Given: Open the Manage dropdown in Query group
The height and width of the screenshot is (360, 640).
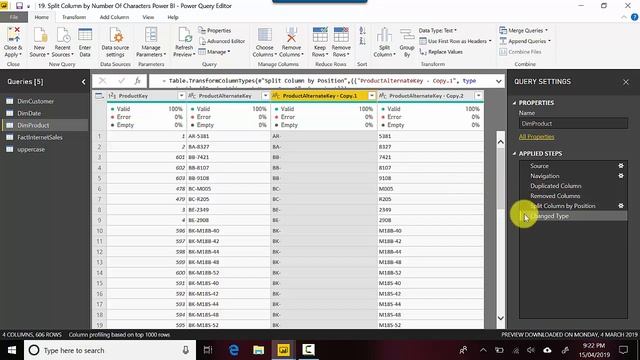Looking at the screenshot, I should point(214,52).
